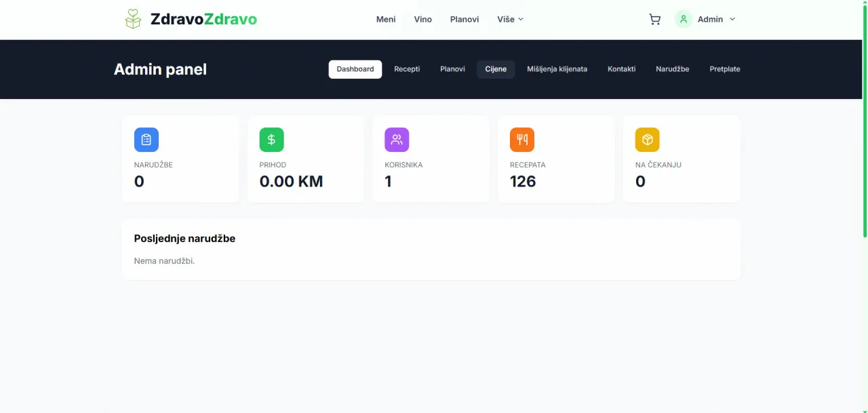The image size is (868, 413).
Task: Click the blue clipboard Narudžbe icon
Action: (146, 140)
